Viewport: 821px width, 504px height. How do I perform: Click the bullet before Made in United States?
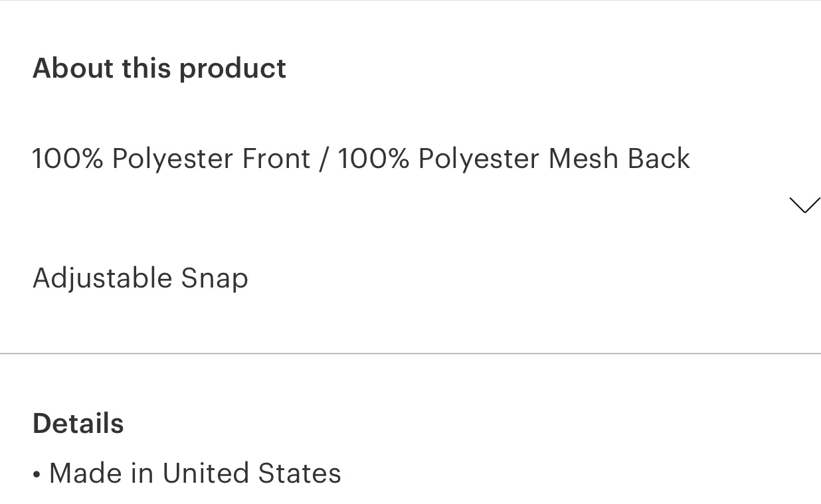pyautogui.click(x=37, y=475)
